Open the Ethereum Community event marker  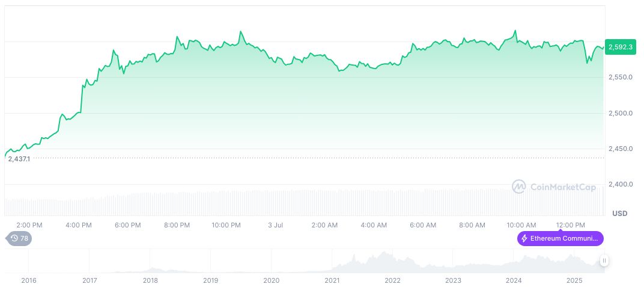point(560,238)
